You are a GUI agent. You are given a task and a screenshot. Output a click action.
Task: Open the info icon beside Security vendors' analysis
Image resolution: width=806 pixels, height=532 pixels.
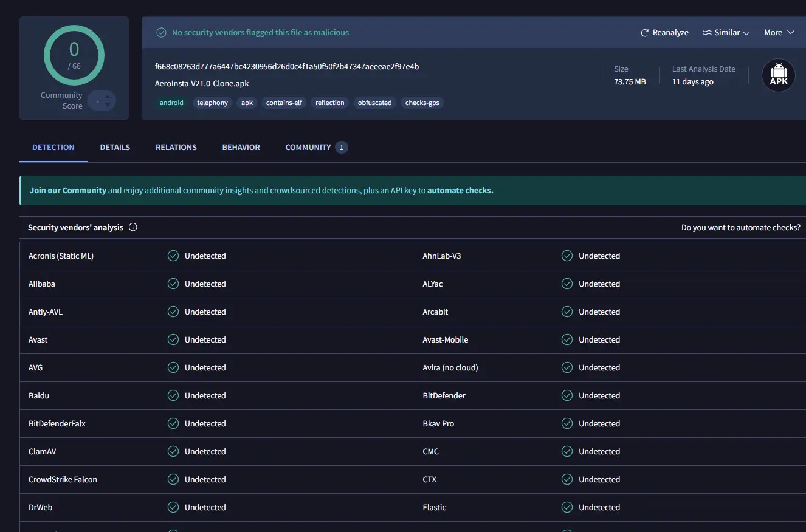133,228
